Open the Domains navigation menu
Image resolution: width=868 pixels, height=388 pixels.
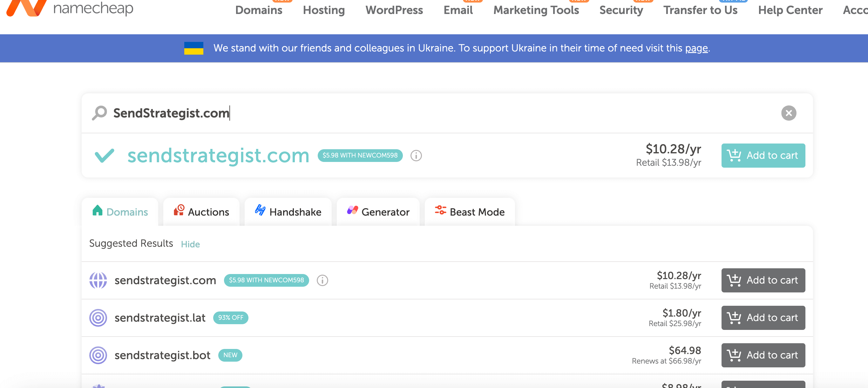point(259,10)
